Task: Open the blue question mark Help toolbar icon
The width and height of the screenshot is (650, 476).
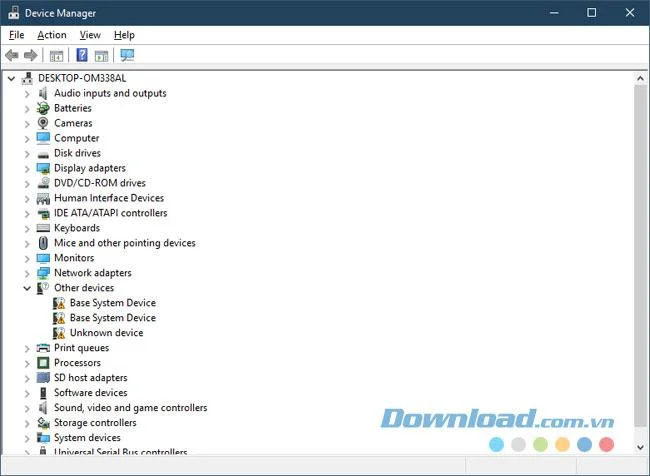Action: 82,55
